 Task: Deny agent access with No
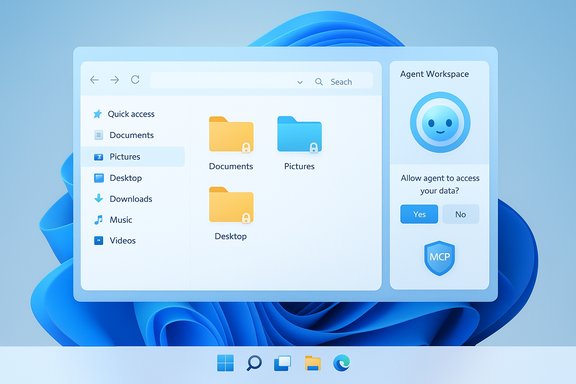pyautogui.click(x=461, y=214)
